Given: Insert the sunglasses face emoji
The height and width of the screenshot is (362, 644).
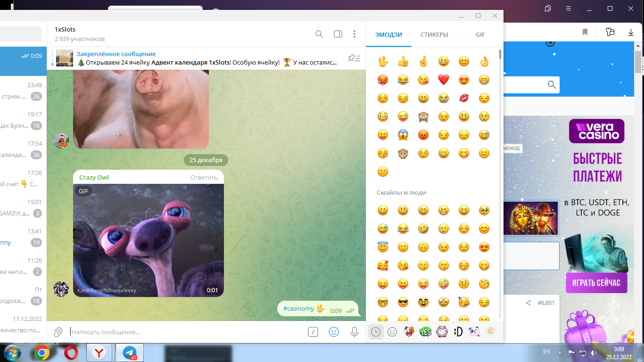Looking at the screenshot, I should pyautogui.click(x=403, y=302).
